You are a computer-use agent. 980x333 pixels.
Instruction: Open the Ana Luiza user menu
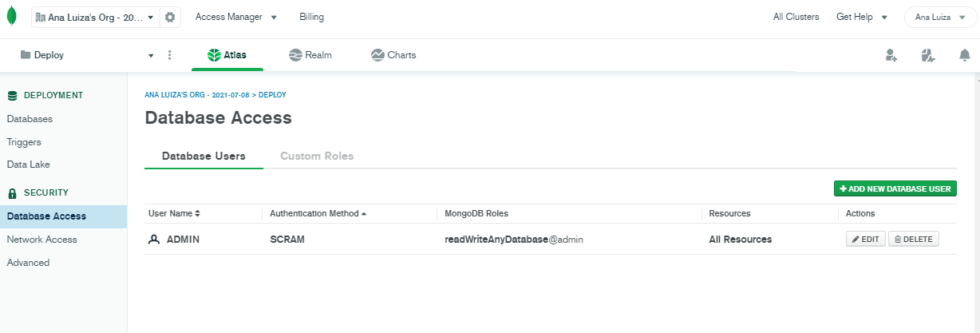[x=940, y=17]
